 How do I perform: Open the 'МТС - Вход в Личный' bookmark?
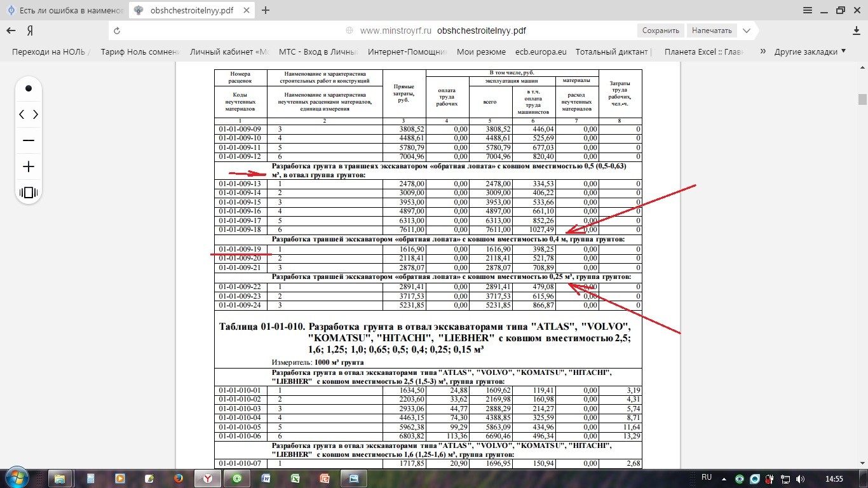coord(318,52)
